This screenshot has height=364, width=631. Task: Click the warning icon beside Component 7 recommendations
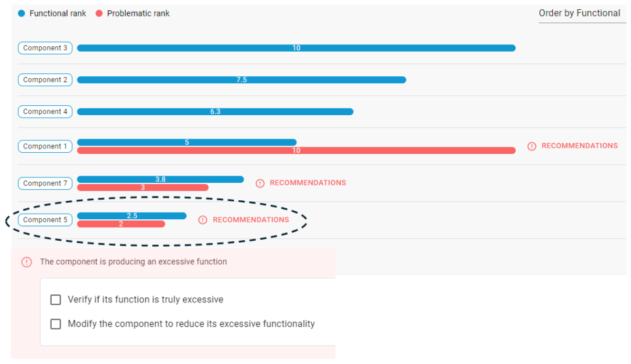(260, 184)
